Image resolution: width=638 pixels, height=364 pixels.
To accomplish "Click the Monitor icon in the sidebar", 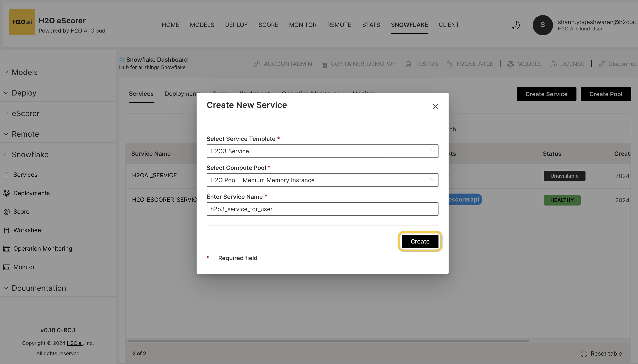I will tap(7, 267).
